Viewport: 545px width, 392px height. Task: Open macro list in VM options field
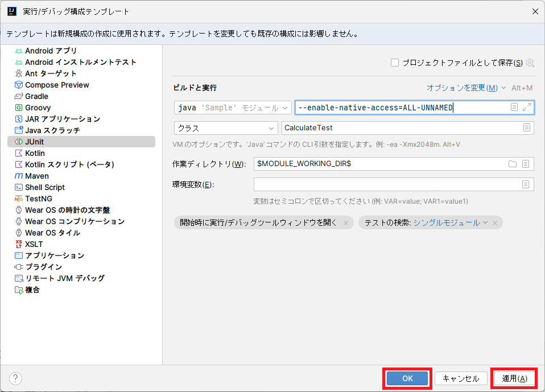(514, 107)
